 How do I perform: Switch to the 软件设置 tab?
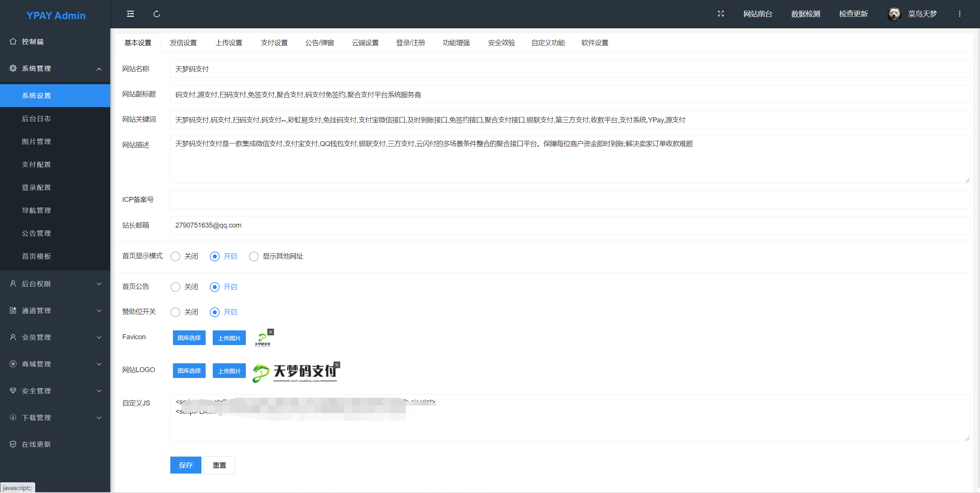click(595, 43)
